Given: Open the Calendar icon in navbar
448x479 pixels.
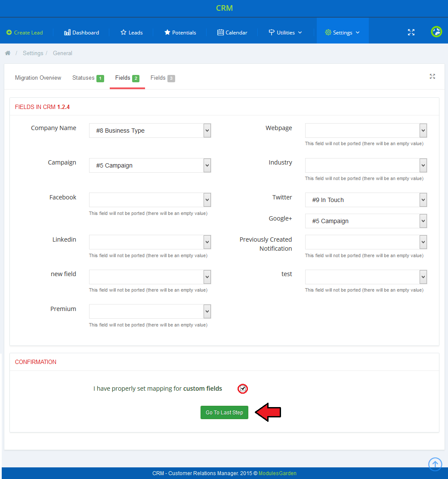Looking at the screenshot, I should tap(220, 33).
